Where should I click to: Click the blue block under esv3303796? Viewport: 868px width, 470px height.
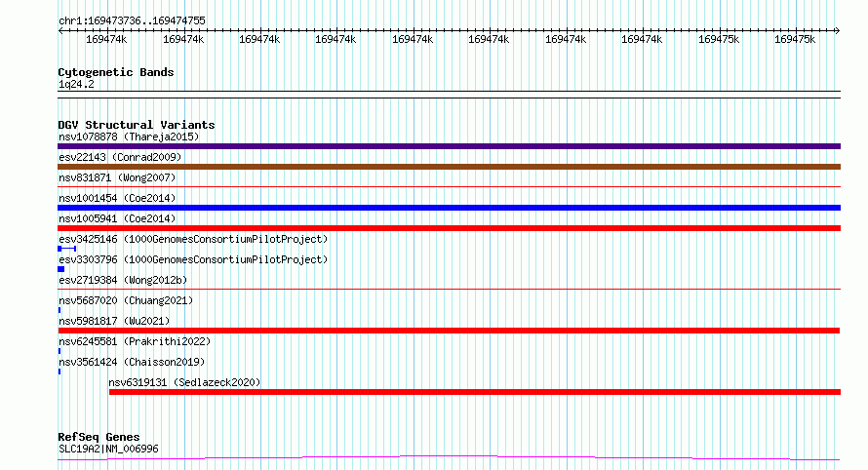tap(60, 269)
